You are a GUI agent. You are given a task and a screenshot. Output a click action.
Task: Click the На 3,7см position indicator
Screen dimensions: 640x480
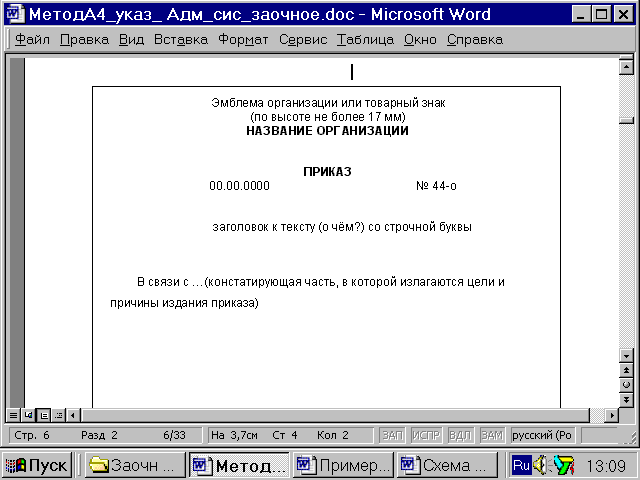[x=234, y=436]
